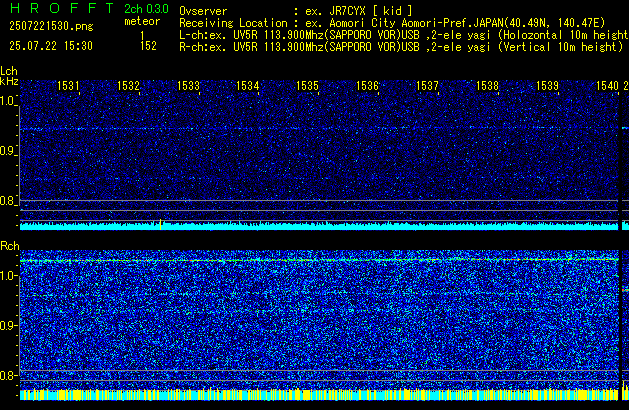Click the Lch 0.9 kHz axis label
The height and width of the screenshot is (410, 629).
coord(8,151)
